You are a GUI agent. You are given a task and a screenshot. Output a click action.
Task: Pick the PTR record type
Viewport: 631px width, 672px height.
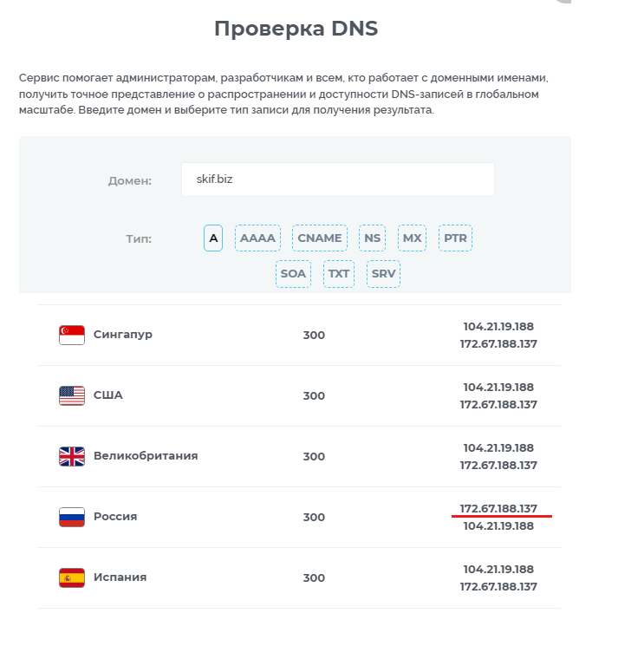click(455, 238)
